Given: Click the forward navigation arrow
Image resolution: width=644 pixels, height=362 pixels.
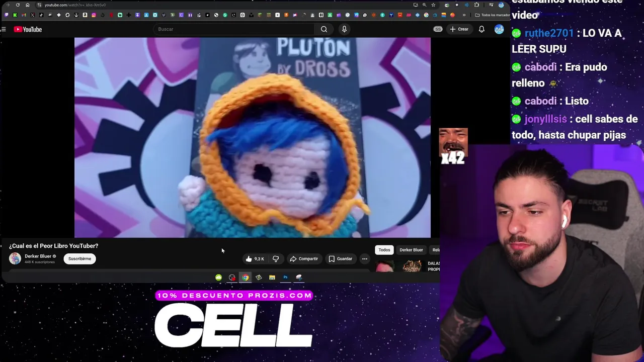Looking at the screenshot, I should (x=8, y=5).
